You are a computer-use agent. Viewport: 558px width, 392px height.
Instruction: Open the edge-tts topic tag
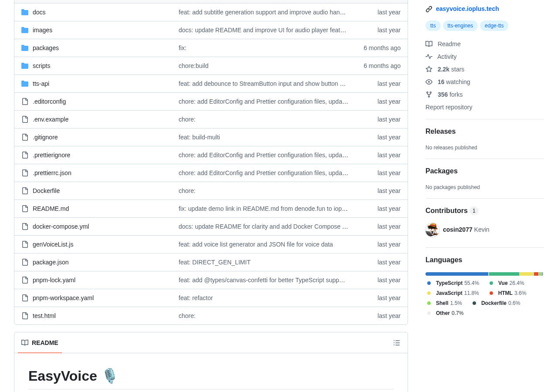tap(494, 26)
